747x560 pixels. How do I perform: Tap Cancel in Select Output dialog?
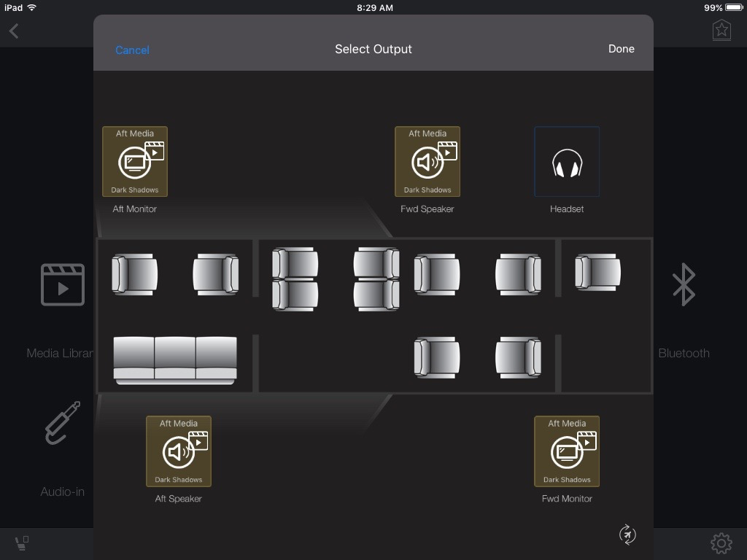132,50
